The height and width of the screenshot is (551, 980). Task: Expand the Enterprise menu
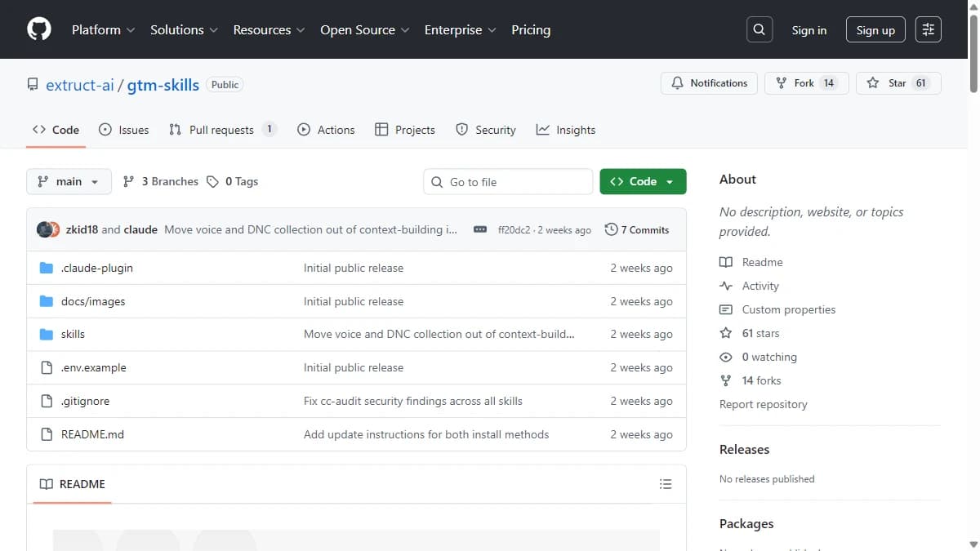460,29
